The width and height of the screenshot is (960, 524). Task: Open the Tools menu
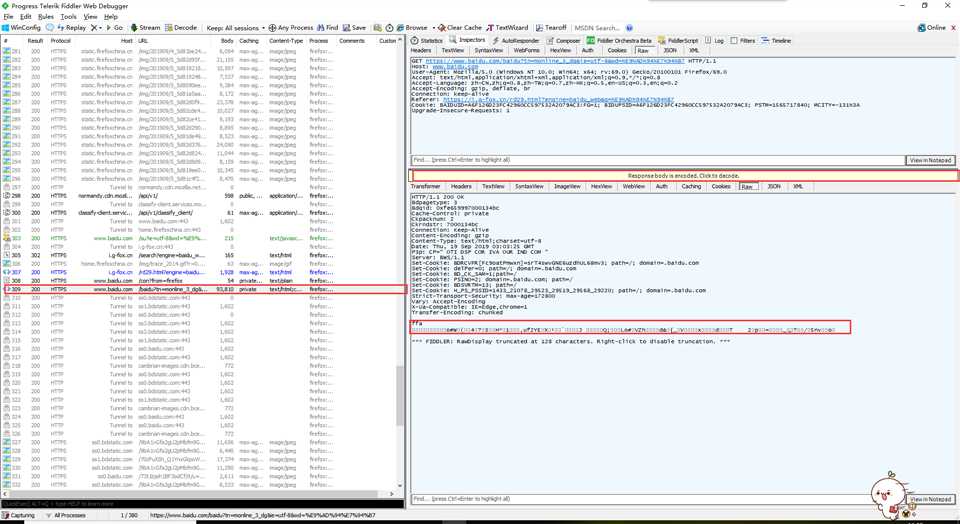[x=69, y=17]
